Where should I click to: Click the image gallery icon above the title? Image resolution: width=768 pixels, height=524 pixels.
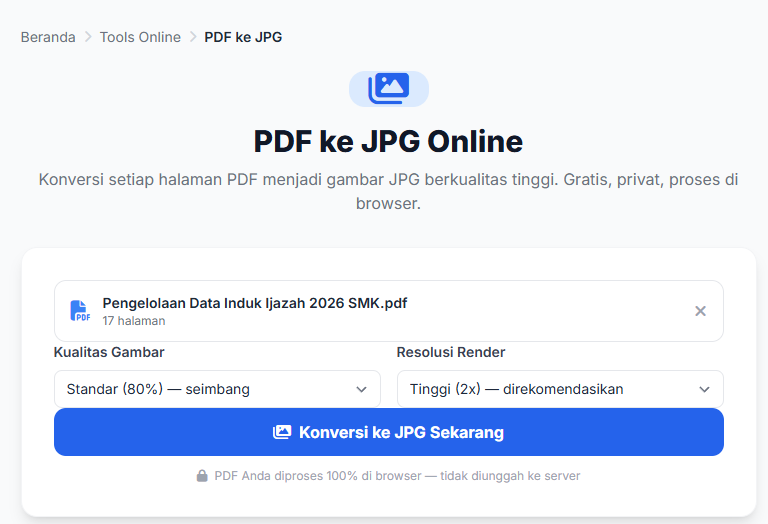click(388, 89)
